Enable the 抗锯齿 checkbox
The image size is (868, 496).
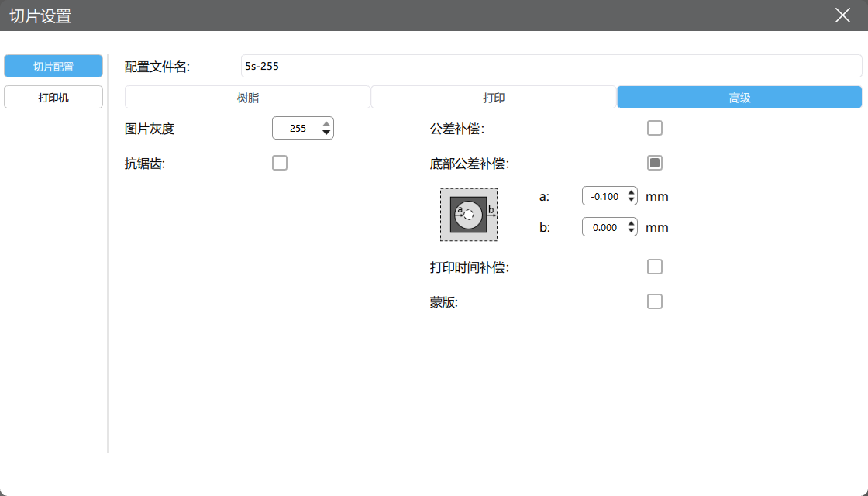point(280,163)
